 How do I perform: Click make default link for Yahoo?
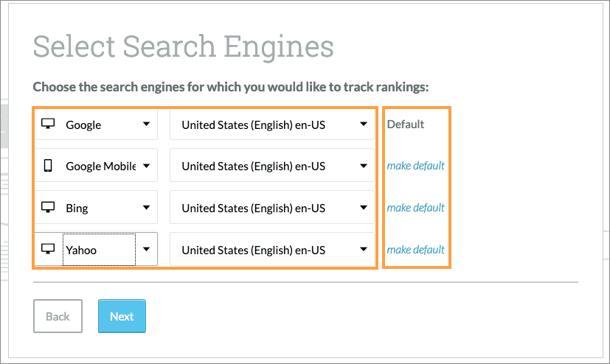coord(415,250)
